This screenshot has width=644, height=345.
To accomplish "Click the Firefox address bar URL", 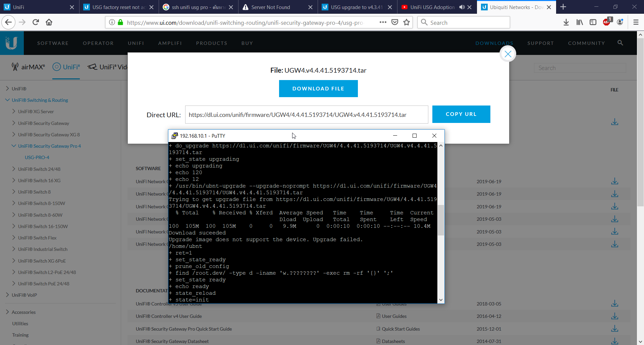I will (245, 22).
